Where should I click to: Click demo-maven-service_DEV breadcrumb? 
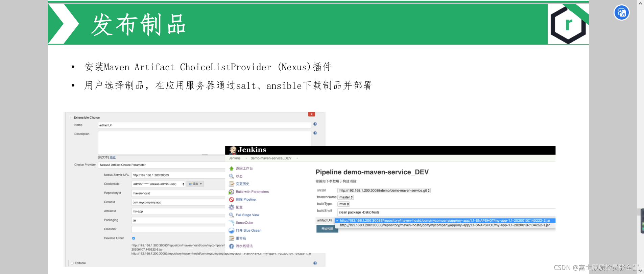[271, 158]
